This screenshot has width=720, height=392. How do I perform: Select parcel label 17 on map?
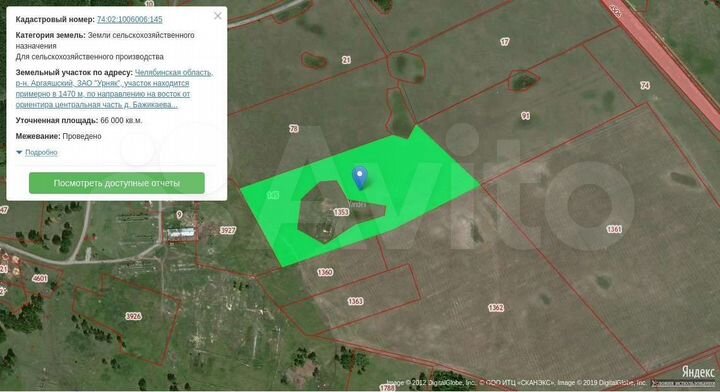pyautogui.click(x=505, y=42)
